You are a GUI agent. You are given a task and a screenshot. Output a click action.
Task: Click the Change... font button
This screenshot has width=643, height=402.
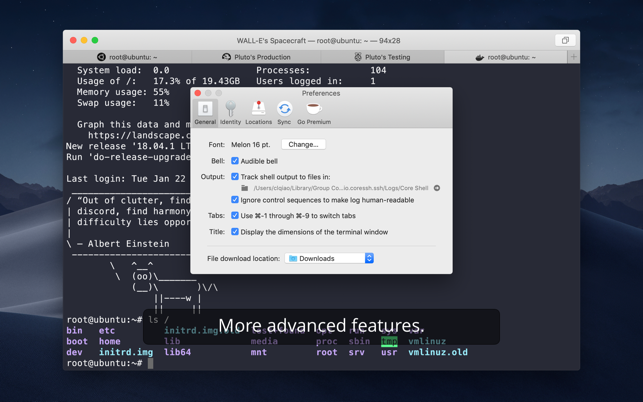click(x=303, y=145)
